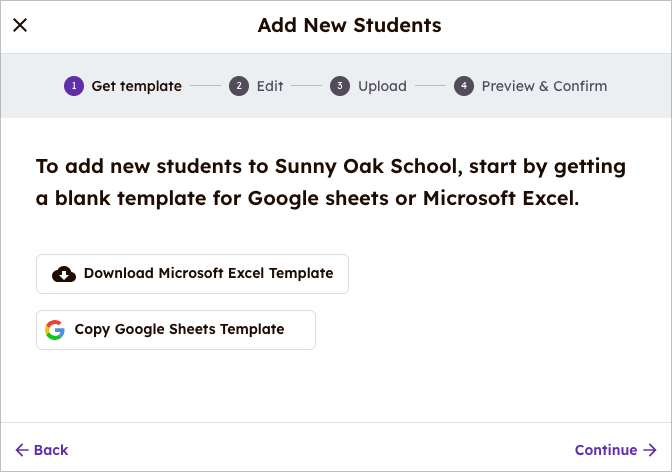This screenshot has height=472, width=672.
Task: Switch to the Upload step label
Action: point(382,86)
